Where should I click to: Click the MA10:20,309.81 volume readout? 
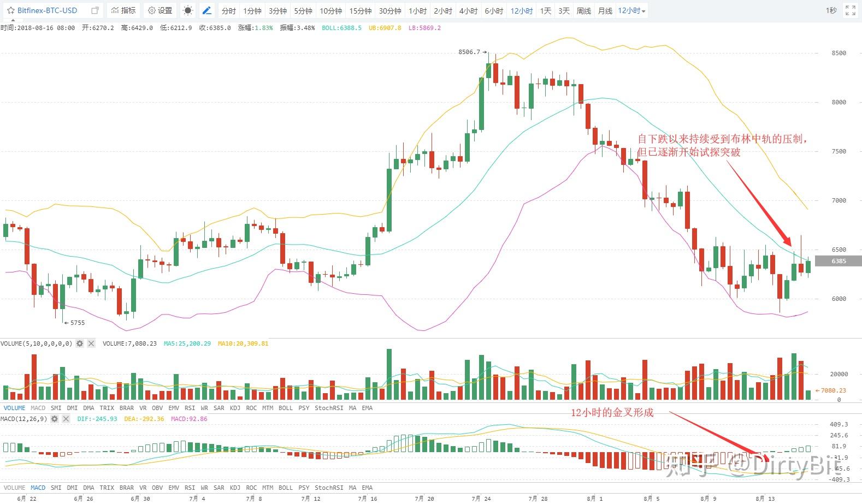click(243, 343)
